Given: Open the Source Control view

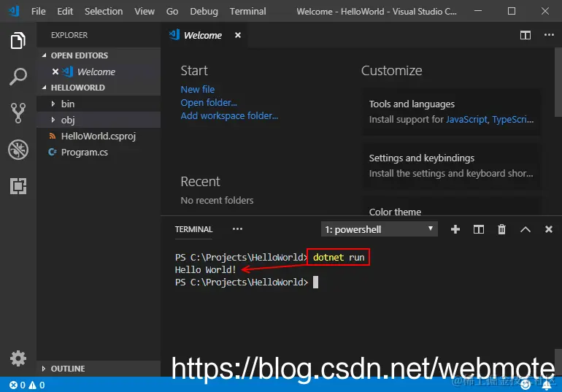Looking at the screenshot, I should [18, 113].
